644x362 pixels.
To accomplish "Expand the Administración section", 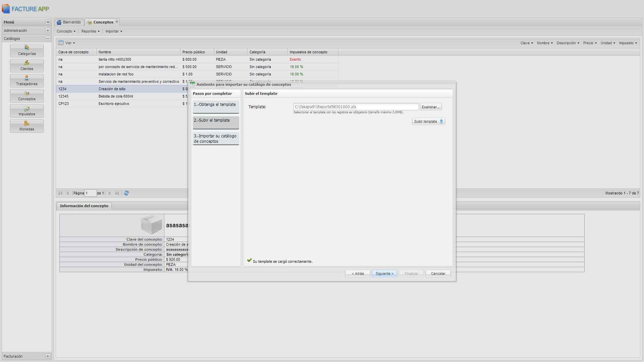I will pyautogui.click(x=48, y=31).
